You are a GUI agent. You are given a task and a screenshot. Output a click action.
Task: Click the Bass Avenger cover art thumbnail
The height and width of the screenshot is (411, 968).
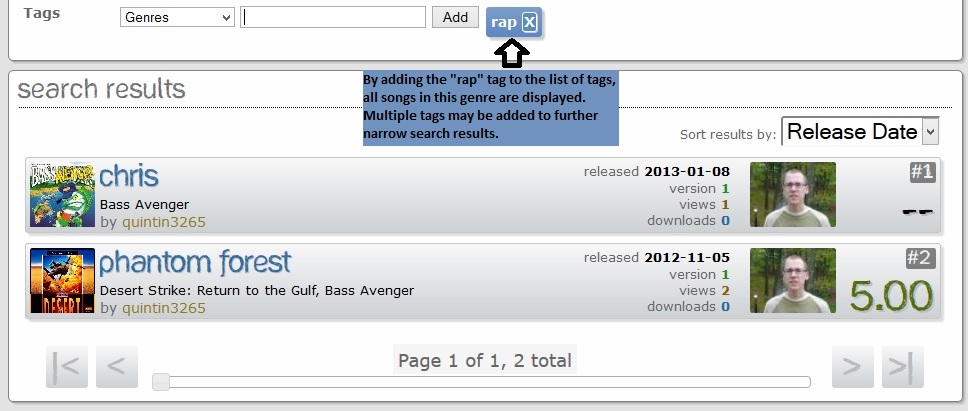[x=62, y=194]
